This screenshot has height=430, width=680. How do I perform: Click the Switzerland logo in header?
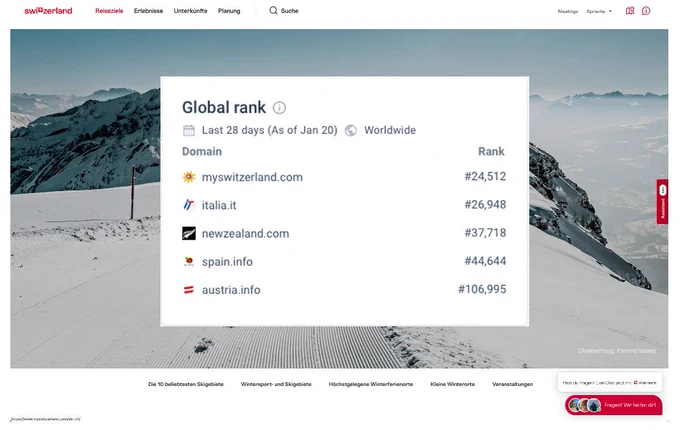click(48, 10)
